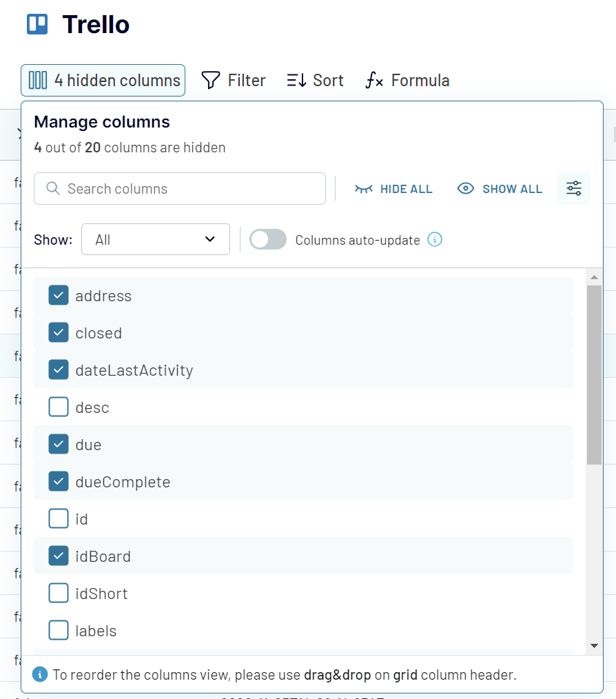
Task: Uncheck the dueComplete column checkbox
Action: coord(59,481)
